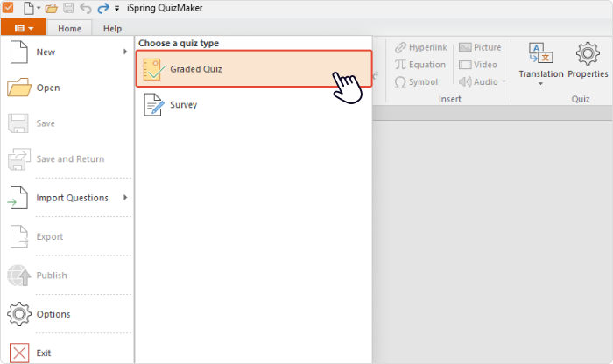613x364 pixels.
Task: Click the New document icon in quick access toolbar
Action: point(29,8)
